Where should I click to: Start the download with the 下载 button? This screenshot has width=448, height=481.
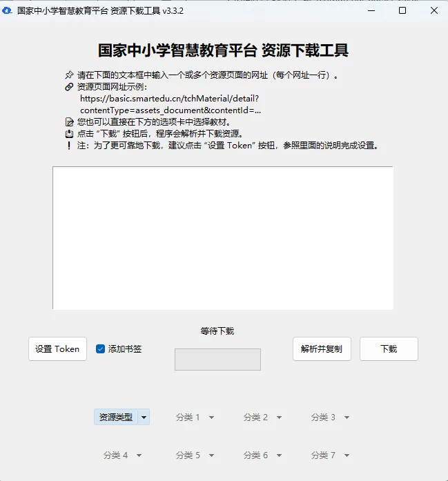point(389,349)
